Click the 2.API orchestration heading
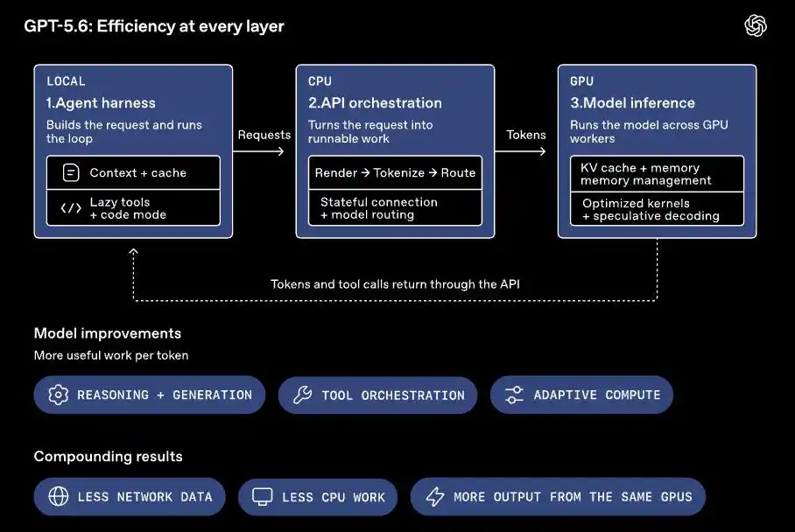 pos(375,103)
